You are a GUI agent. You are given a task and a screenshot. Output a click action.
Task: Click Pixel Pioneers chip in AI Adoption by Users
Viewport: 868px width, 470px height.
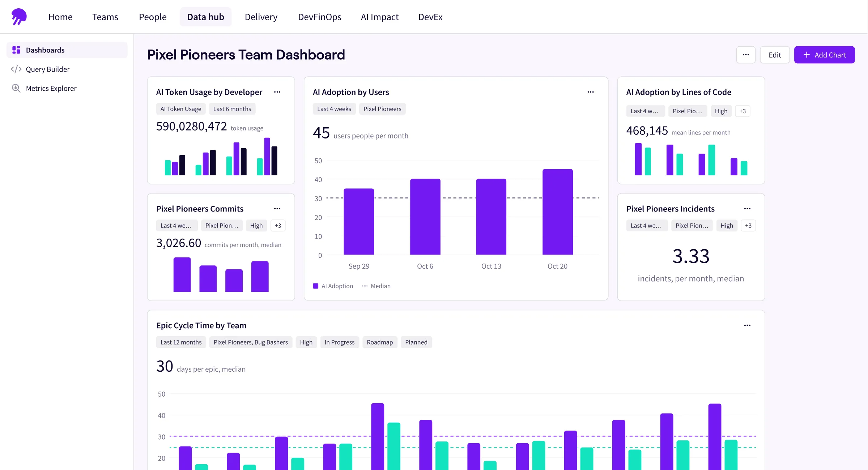tap(382, 109)
